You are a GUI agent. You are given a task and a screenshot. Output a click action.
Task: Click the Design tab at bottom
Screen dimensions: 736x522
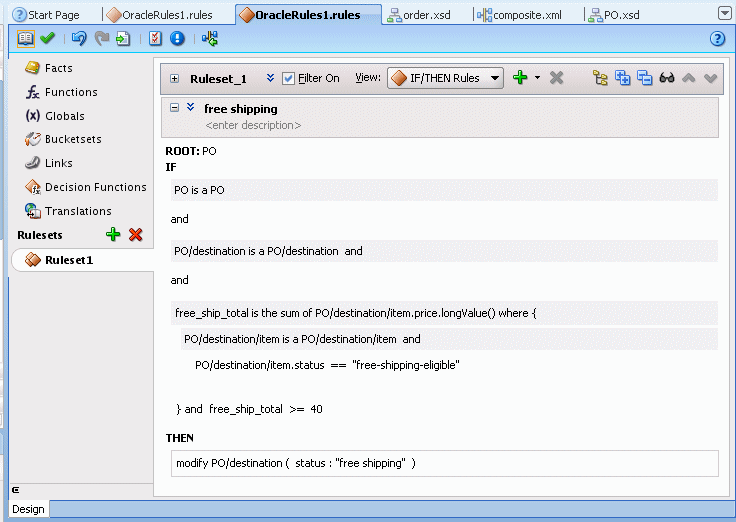click(28, 509)
